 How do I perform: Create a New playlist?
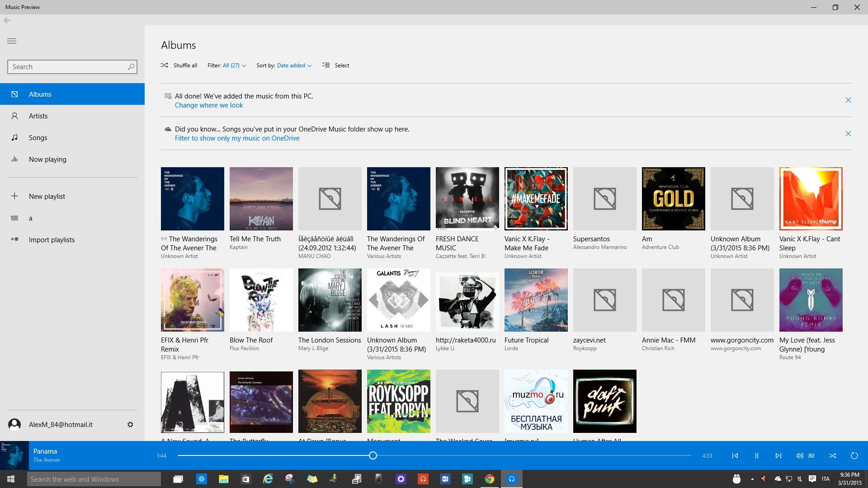point(72,196)
